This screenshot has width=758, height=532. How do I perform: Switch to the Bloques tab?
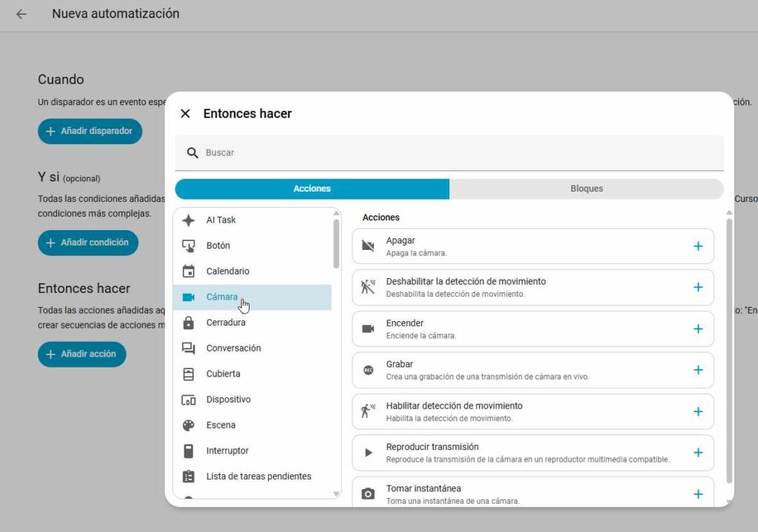tap(586, 189)
